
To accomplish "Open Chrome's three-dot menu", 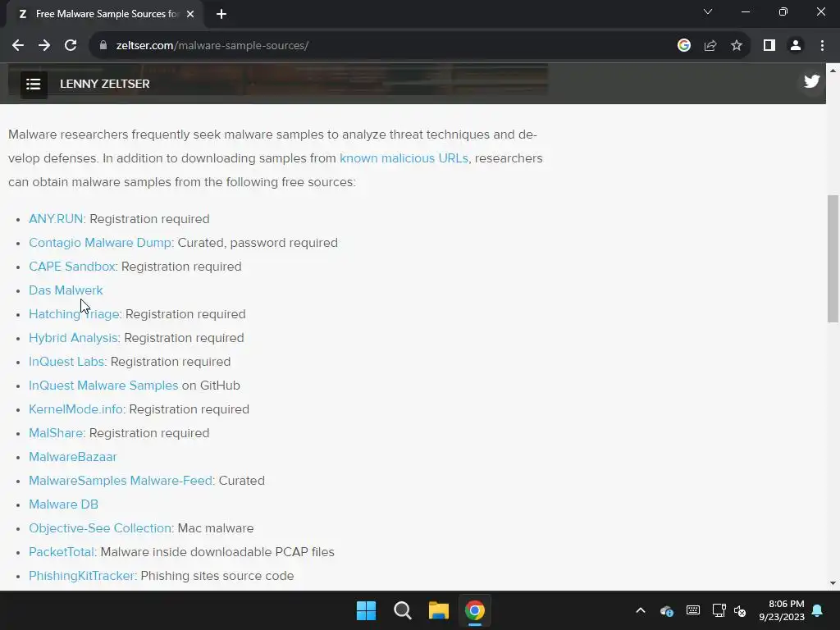I will [x=822, y=46].
